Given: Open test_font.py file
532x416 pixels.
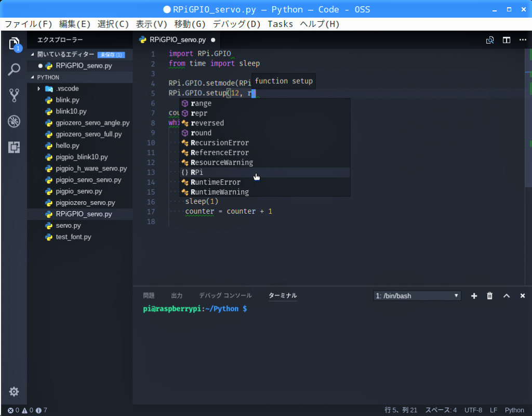Looking at the screenshot, I should (x=80, y=237).
